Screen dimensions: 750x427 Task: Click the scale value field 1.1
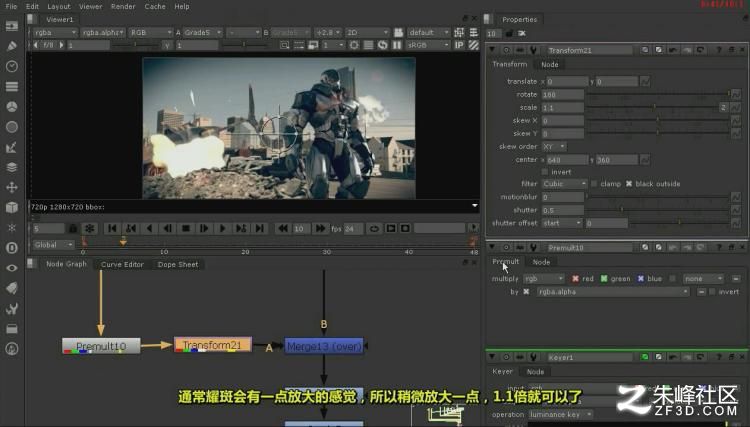tap(562, 108)
